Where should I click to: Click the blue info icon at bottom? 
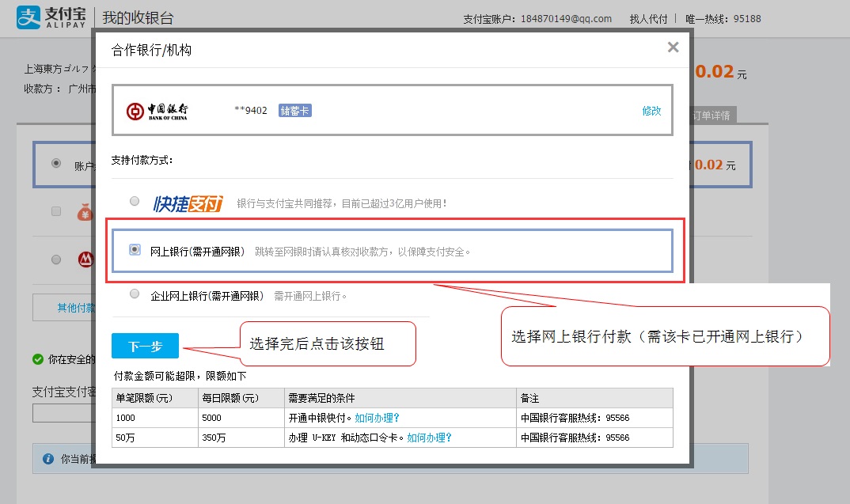(48, 459)
